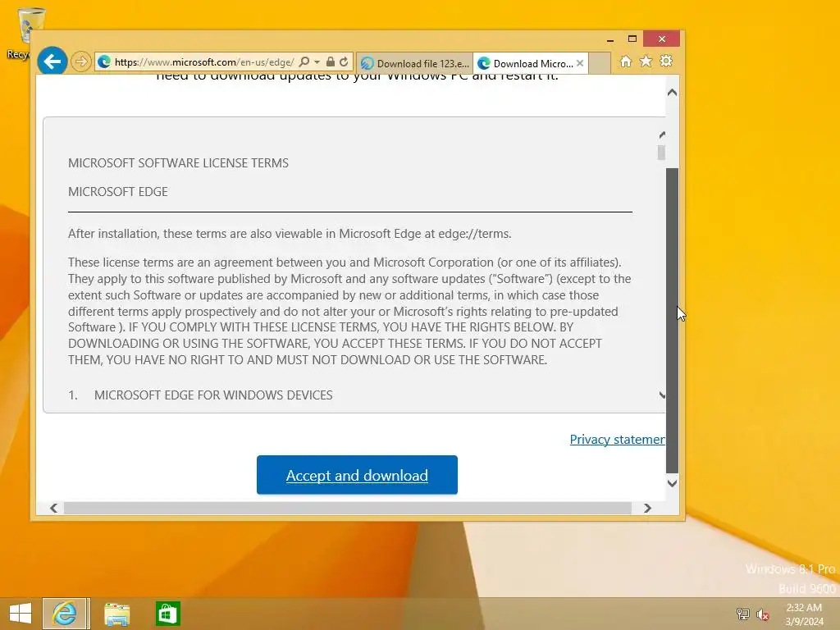Open the Privacy statement link
Image resolution: width=840 pixels, height=630 pixels.
tap(617, 440)
